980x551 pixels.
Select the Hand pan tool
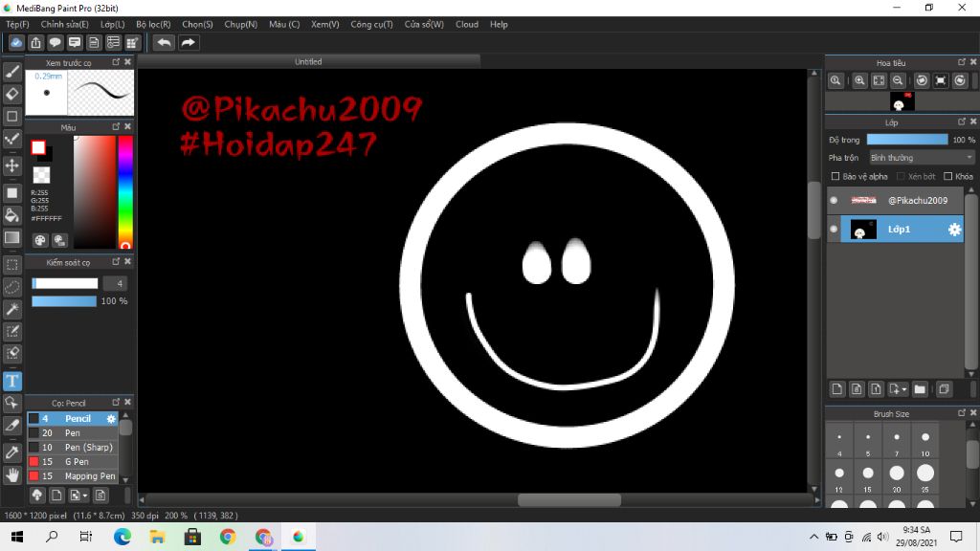(x=11, y=474)
